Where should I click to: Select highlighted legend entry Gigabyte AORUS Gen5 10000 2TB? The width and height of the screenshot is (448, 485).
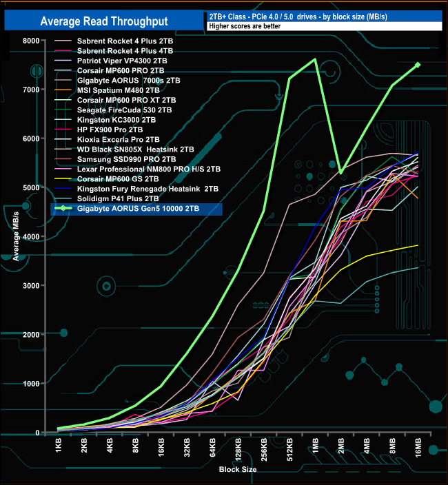[136, 209]
